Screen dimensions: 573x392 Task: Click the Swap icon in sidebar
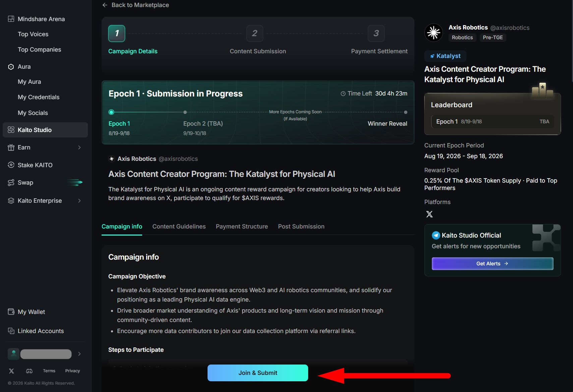[11, 183]
